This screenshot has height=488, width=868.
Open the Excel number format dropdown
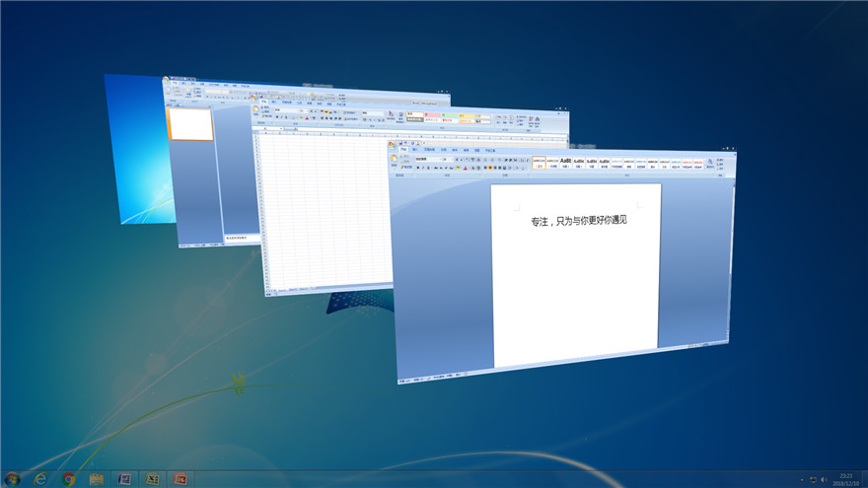[374, 112]
